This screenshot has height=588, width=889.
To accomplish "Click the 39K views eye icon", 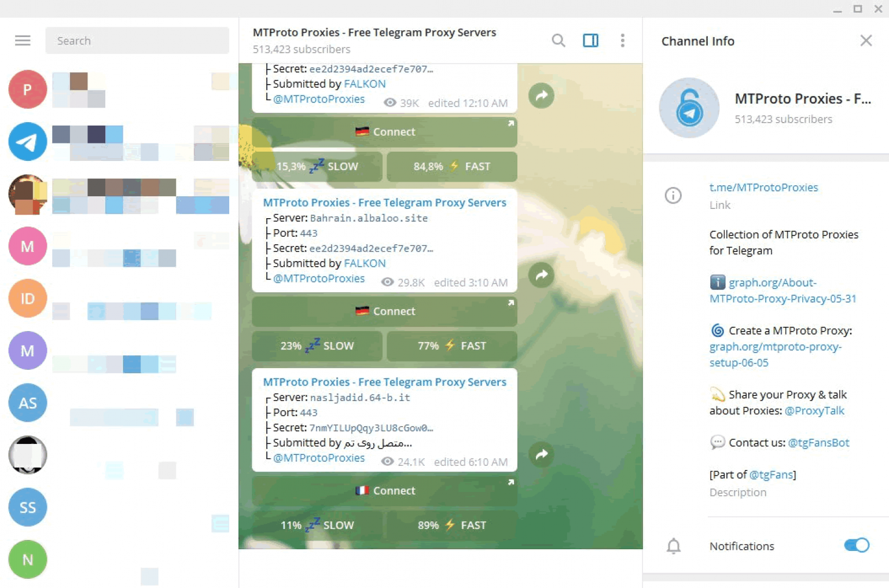I will click(x=390, y=102).
